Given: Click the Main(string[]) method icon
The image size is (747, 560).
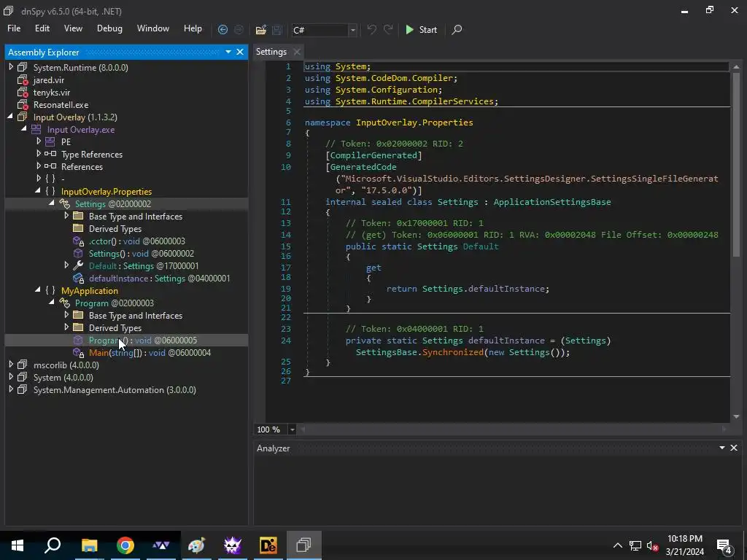Looking at the screenshot, I should coord(78,352).
